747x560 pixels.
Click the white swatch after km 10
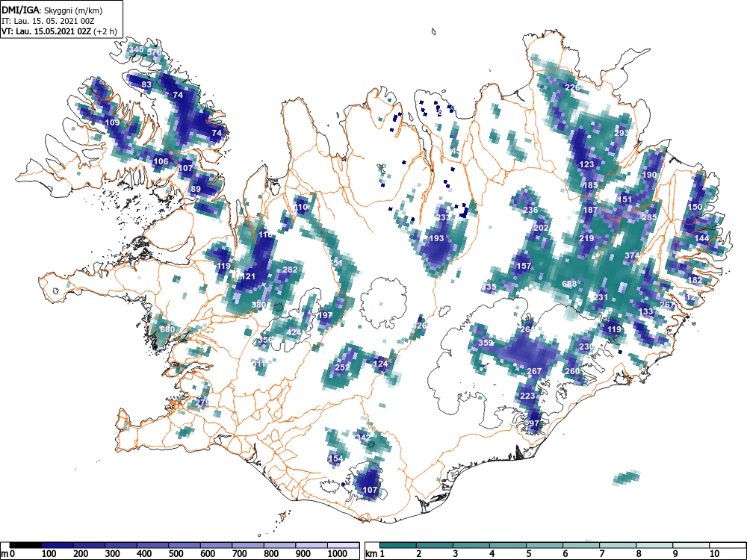coord(727,545)
